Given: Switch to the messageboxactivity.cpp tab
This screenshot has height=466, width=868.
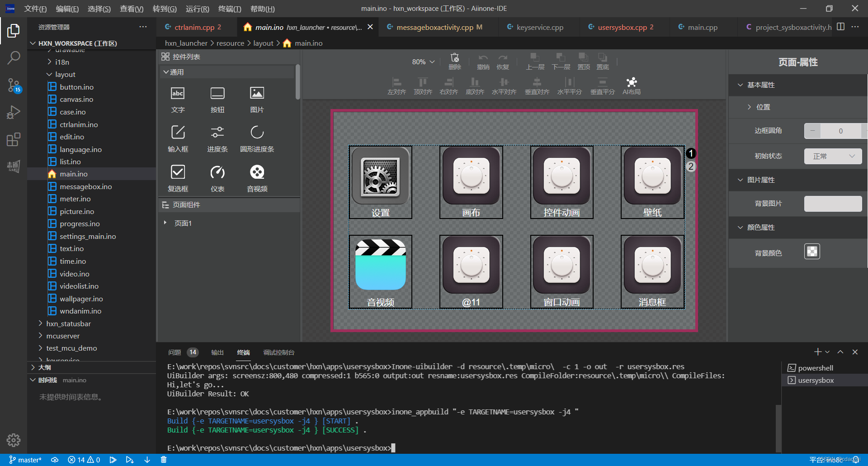Looking at the screenshot, I should pyautogui.click(x=434, y=27).
